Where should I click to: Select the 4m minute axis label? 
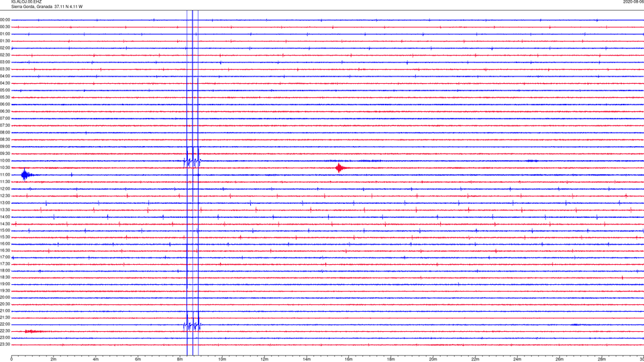pyautogui.click(x=96, y=359)
